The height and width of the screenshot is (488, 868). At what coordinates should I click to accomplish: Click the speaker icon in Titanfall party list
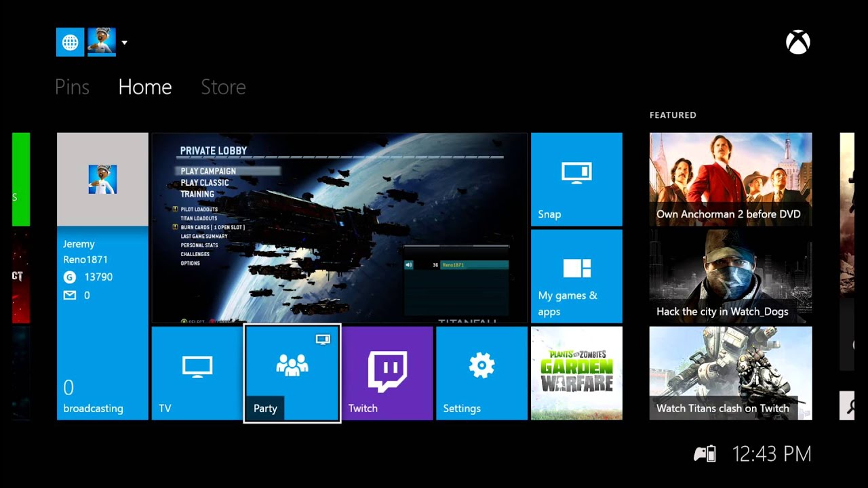pyautogui.click(x=409, y=265)
